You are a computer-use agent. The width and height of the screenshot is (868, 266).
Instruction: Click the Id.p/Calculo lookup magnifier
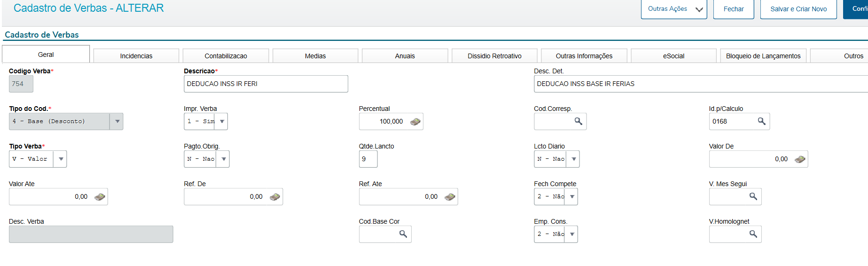pyautogui.click(x=761, y=121)
